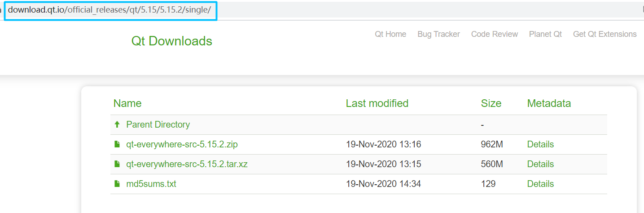Go to Qt Home
This screenshot has height=213, width=644.
point(390,34)
